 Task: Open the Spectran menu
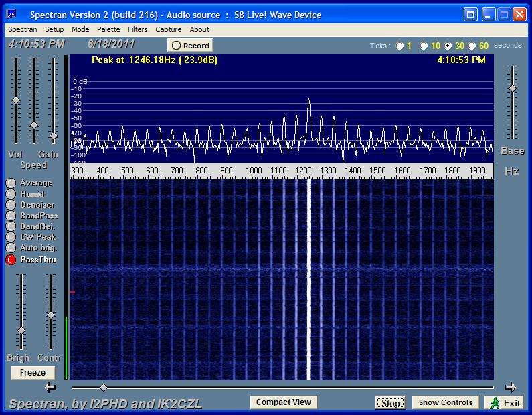[22, 29]
